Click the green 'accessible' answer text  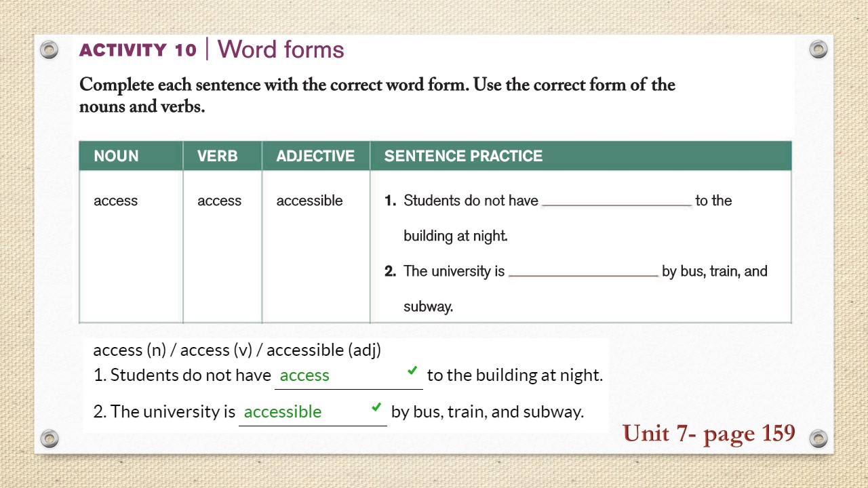283,411
